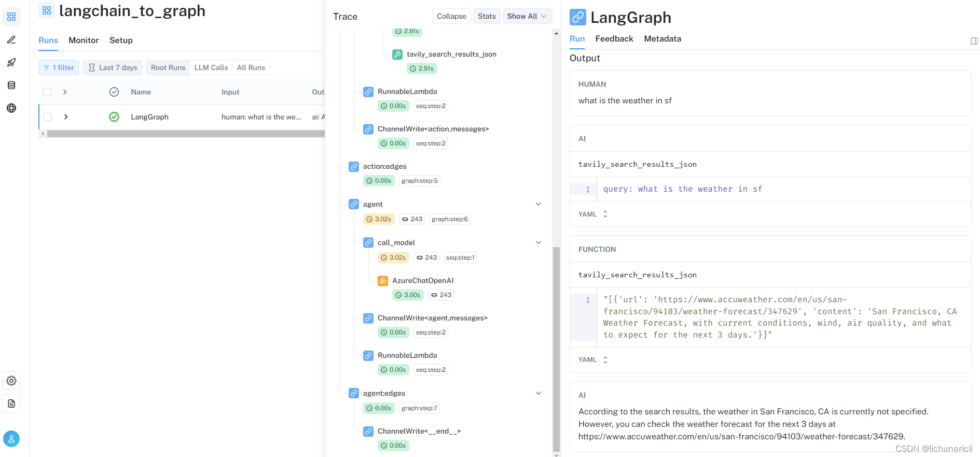Switch to the Setup tab

[x=121, y=40]
